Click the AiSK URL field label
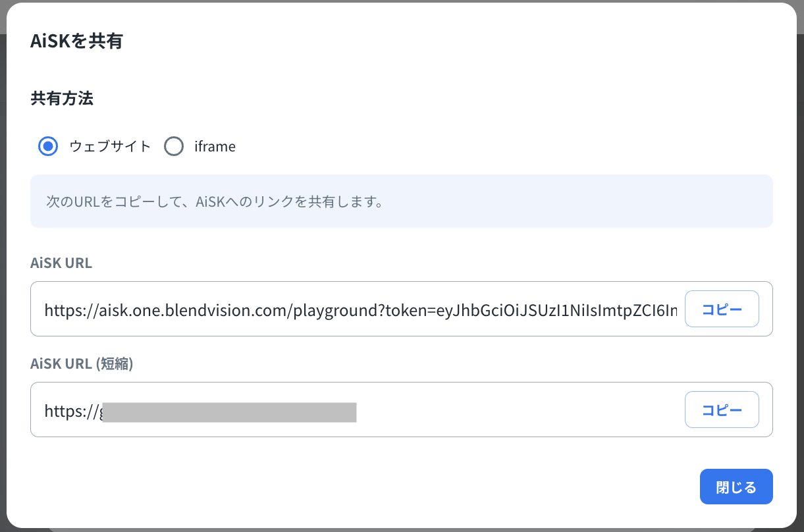Image resolution: width=804 pixels, height=532 pixels. pos(61,263)
